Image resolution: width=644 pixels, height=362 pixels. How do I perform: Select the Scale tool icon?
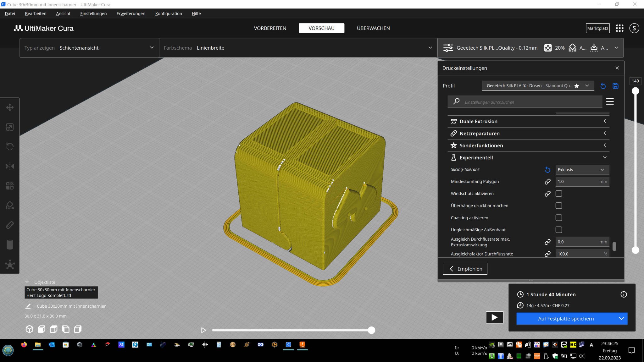point(10,127)
